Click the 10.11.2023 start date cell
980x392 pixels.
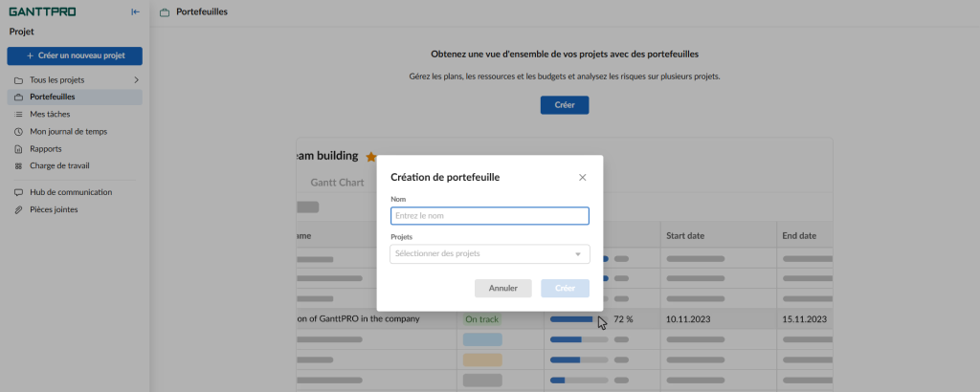point(688,319)
